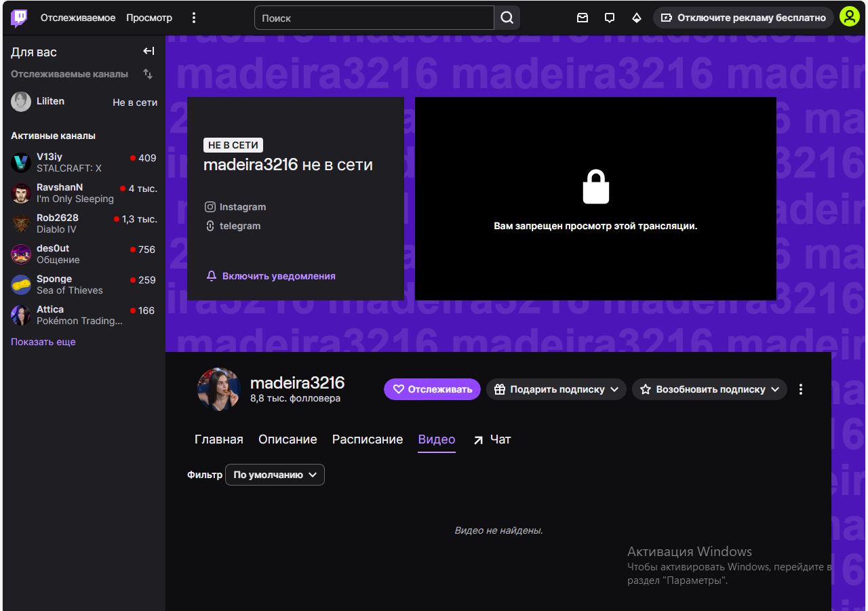Screen dimensions: 868x611
Task: Click the STALCRAFT: X game label
Action: tap(69, 168)
